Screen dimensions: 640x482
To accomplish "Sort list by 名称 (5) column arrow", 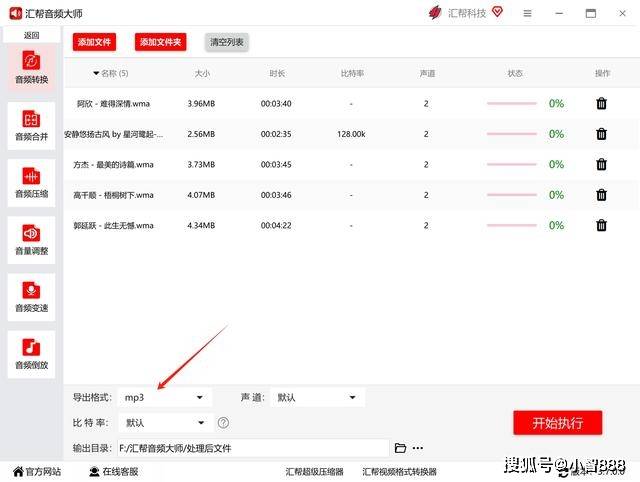I will 96,73.
